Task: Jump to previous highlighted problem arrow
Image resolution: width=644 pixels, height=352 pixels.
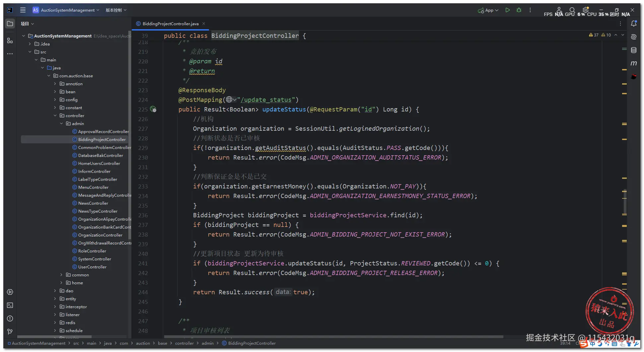Action: pyautogui.click(x=616, y=35)
